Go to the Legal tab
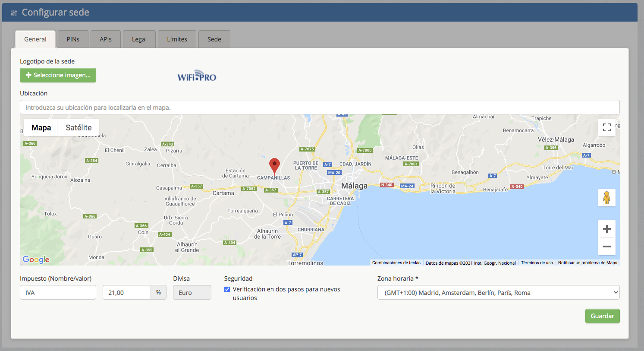 coord(139,39)
